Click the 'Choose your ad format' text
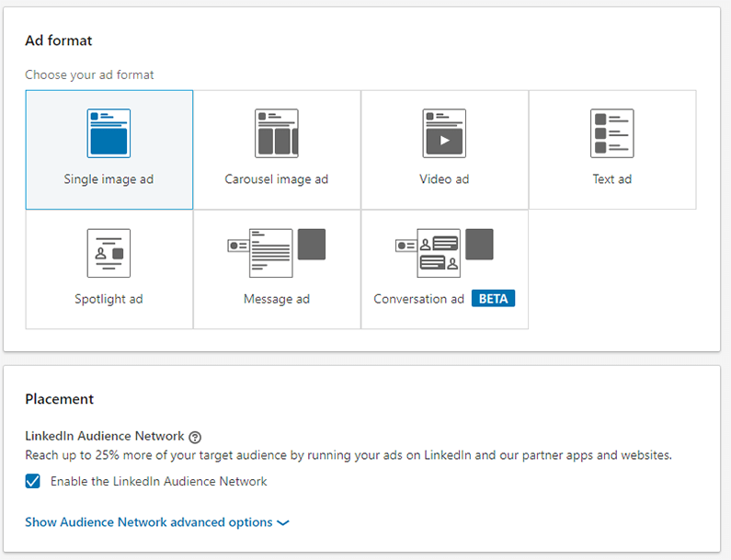Viewport: 731px width, 560px height. pyautogui.click(x=89, y=75)
